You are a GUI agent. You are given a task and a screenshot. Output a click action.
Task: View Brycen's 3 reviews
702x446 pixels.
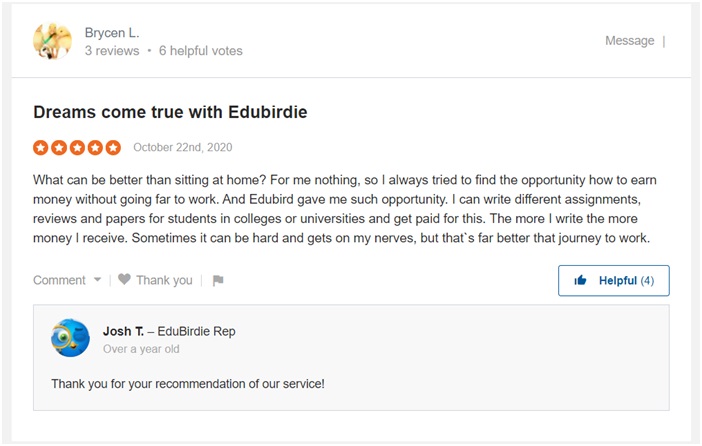tap(112, 50)
